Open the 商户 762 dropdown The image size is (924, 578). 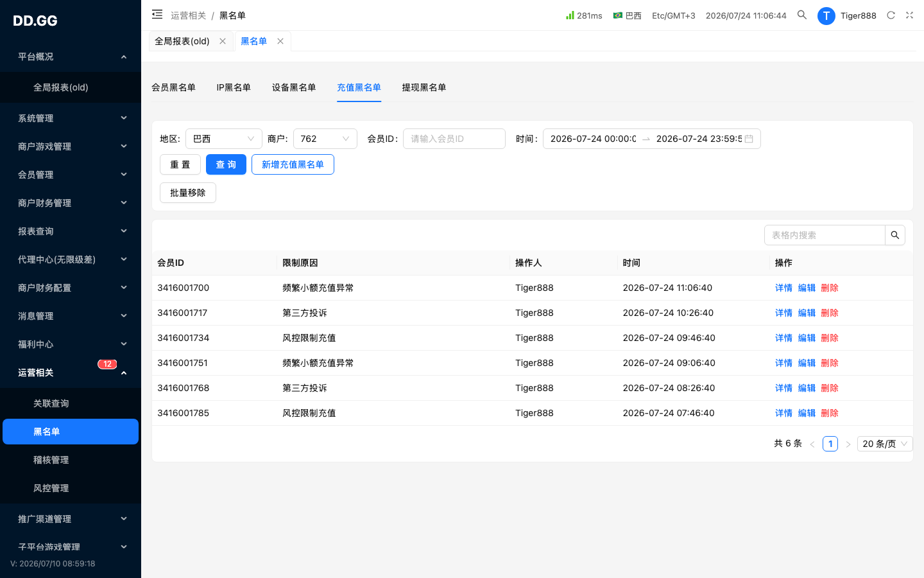(x=325, y=139)
